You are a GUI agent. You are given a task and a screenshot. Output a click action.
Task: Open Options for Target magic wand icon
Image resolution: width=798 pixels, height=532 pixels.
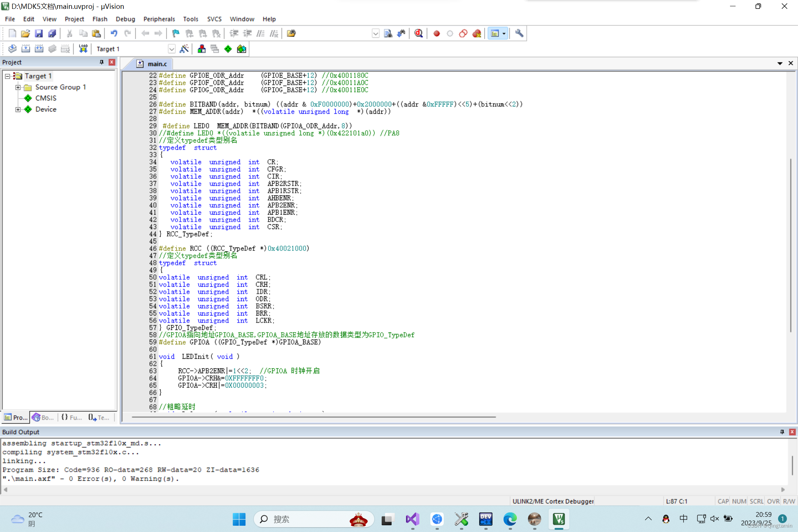point(184,49)
